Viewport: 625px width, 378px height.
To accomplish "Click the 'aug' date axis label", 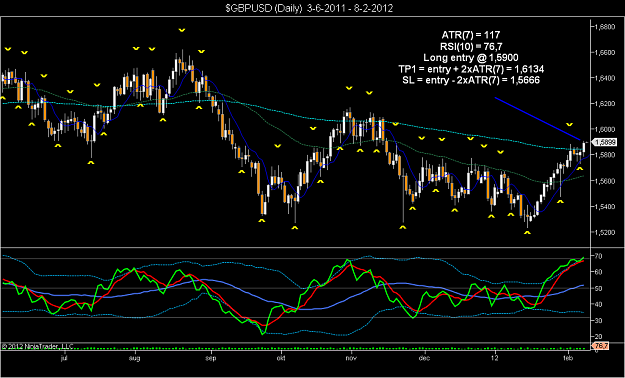I will coord(136,358).
